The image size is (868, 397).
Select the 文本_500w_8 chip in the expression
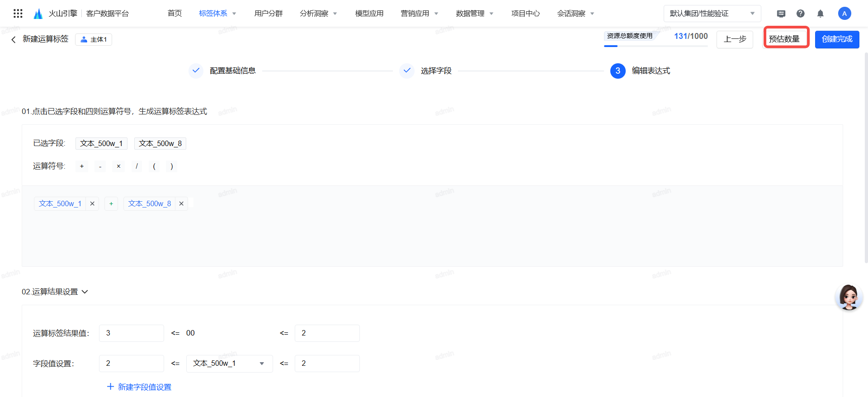point(150,204)
